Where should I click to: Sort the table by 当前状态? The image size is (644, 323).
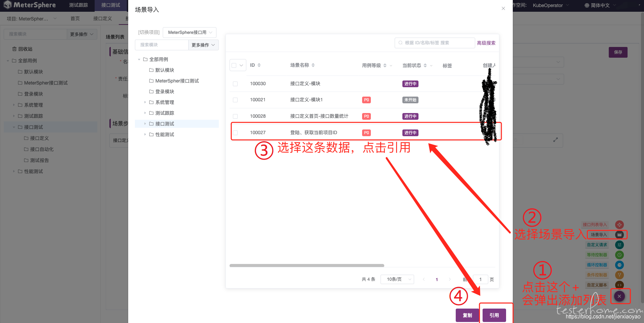pyautogui.click(x=425, y=65)
